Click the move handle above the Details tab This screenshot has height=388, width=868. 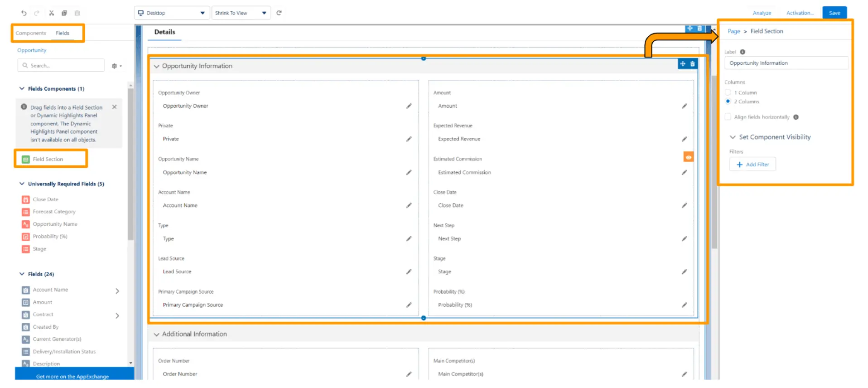(x=690, y=28)
